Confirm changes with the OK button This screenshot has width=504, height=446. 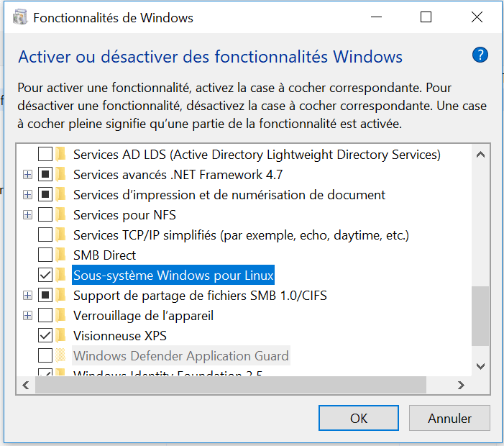pos(359,418)
